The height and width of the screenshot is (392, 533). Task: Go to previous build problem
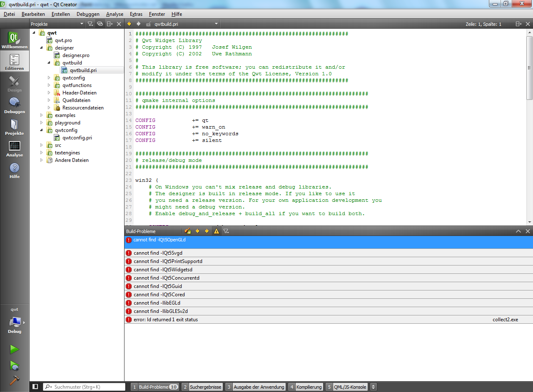(197, 231)
